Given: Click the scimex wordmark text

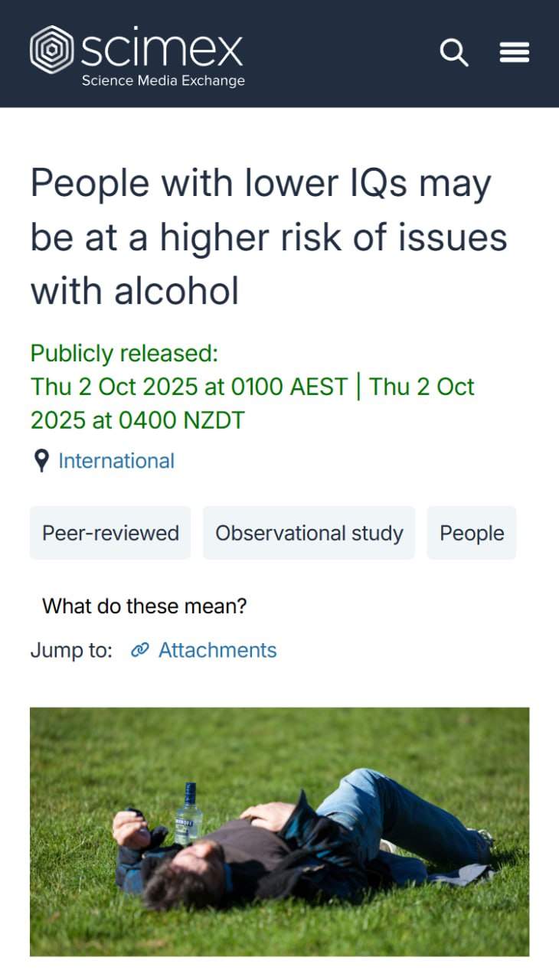Looking at the screenshot, I should pos(162,47).
